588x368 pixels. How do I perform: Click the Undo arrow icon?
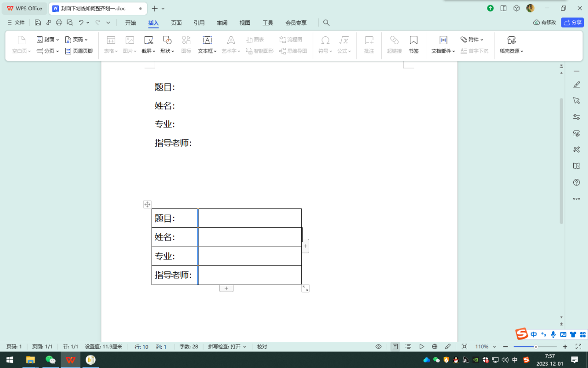tap(81, 23)
